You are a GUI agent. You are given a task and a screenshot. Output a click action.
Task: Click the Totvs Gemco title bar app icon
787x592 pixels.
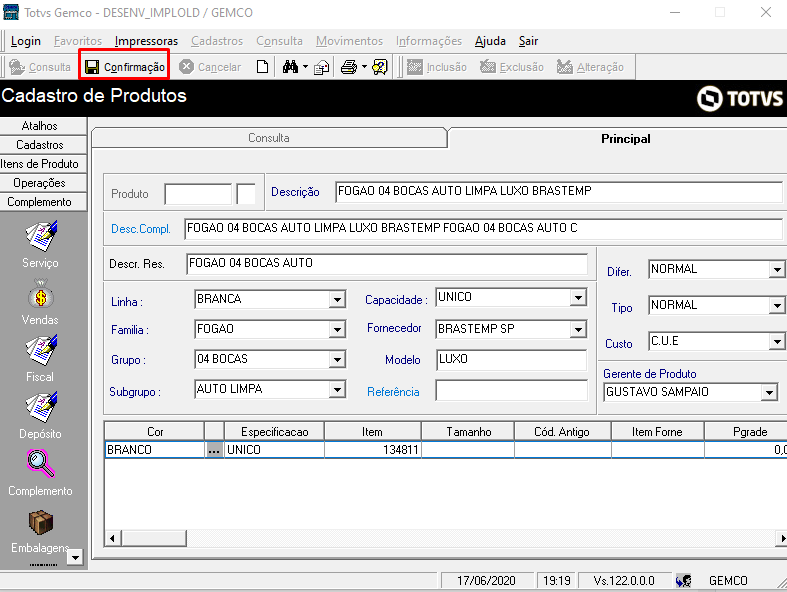pos(11,12)
